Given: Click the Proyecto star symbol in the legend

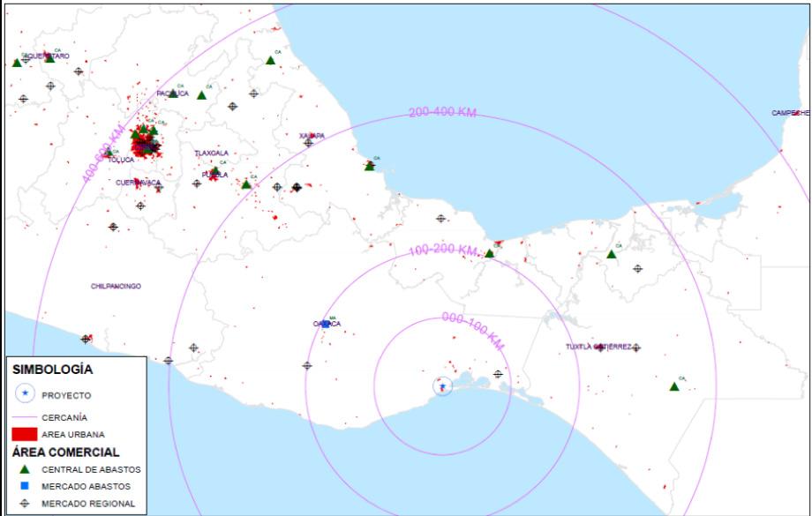Looking at the screenshot, I should click(x=25, y=394).
